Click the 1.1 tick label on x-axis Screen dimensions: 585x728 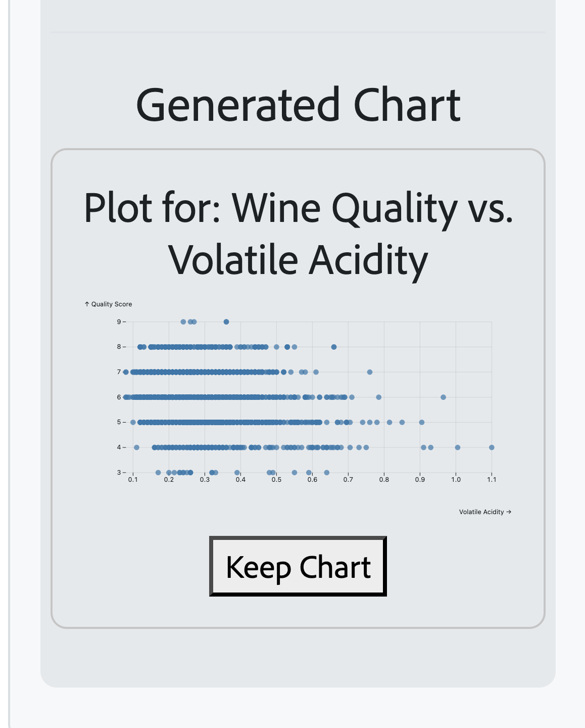[492, 480]
